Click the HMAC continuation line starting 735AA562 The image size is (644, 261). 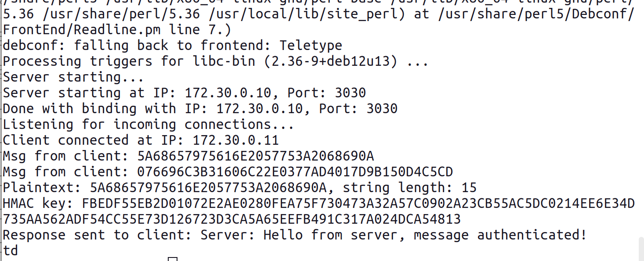[x=232, y=219]
